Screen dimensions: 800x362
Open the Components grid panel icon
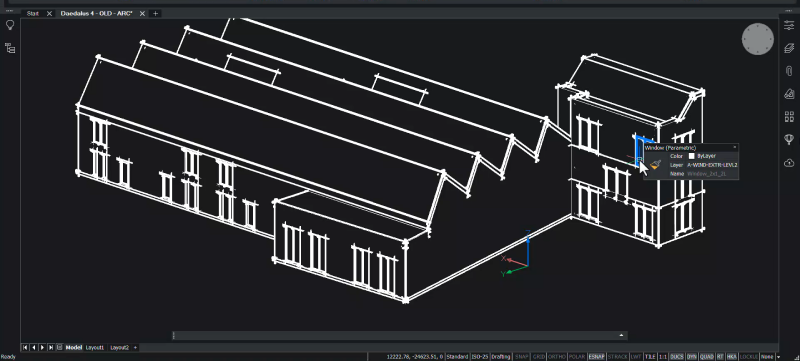(x=789, y=116)
